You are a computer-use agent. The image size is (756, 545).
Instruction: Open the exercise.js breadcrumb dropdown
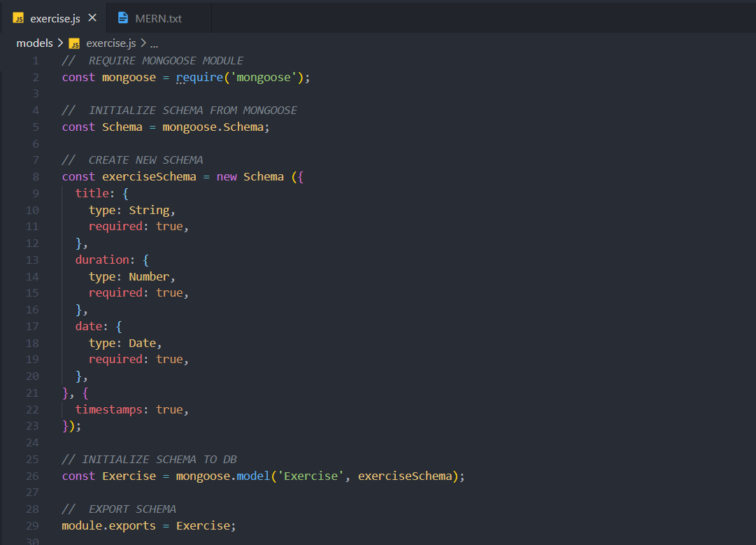tap(110, 43)
